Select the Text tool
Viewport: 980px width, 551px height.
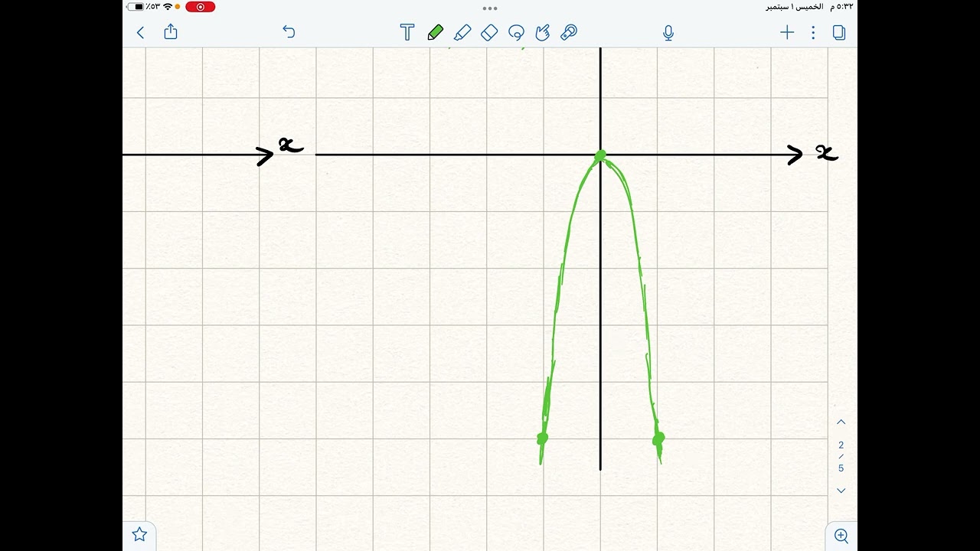pos(407,32)
